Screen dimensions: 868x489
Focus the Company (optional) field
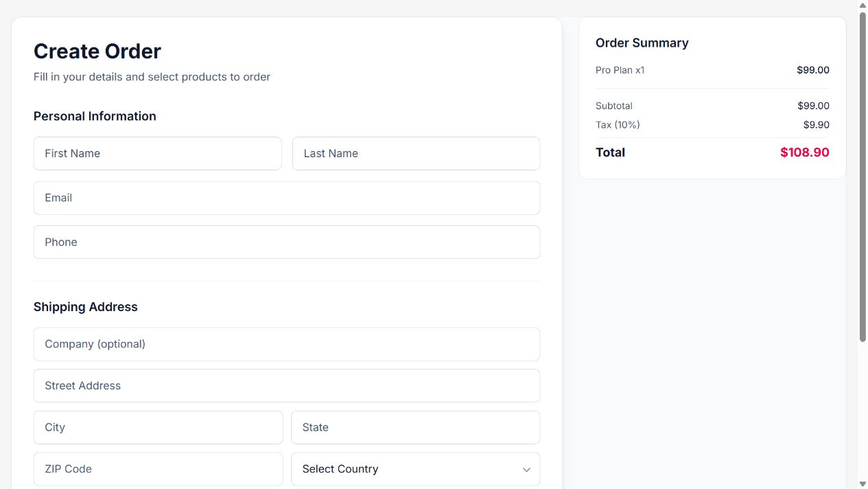[x=287, y=344]
